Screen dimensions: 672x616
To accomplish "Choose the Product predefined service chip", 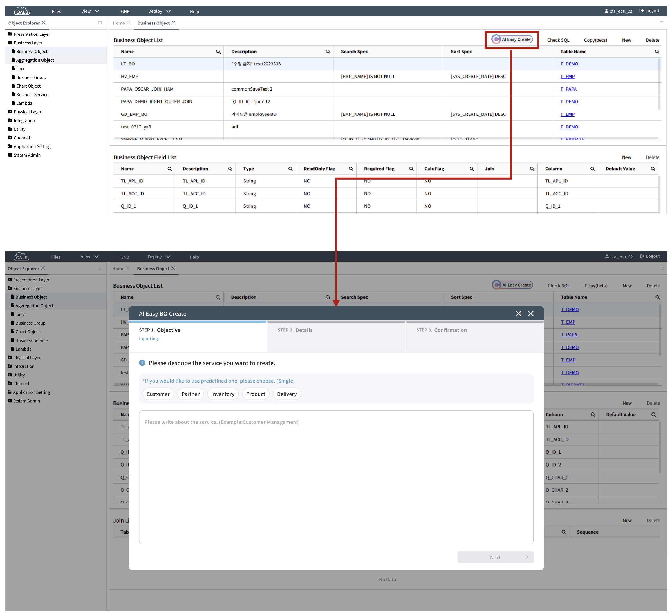I will [x=256, y=394].
